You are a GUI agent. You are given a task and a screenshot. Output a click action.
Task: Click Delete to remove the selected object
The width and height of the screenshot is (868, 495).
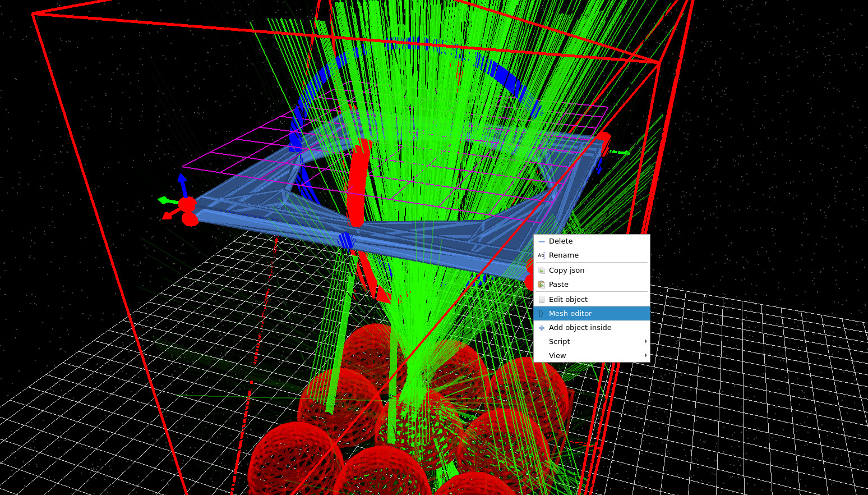click(x=560, y=241)
